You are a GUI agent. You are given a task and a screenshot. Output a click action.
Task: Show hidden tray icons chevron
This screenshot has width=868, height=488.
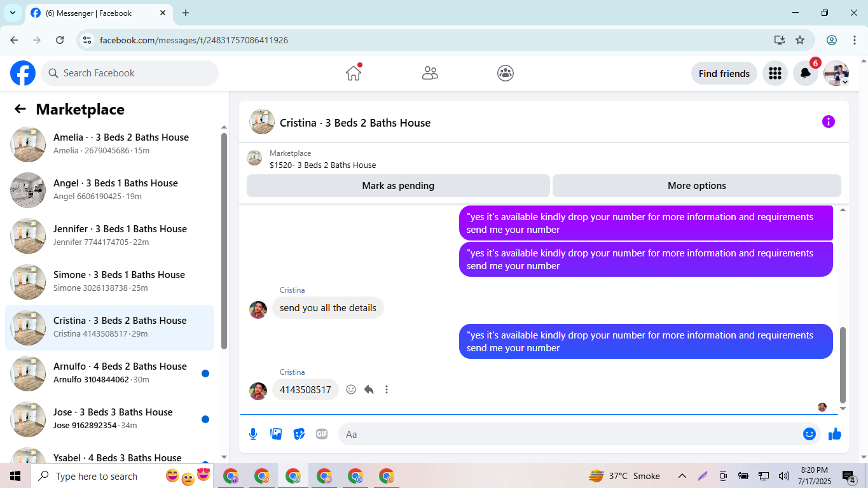(x=682, y=476)
